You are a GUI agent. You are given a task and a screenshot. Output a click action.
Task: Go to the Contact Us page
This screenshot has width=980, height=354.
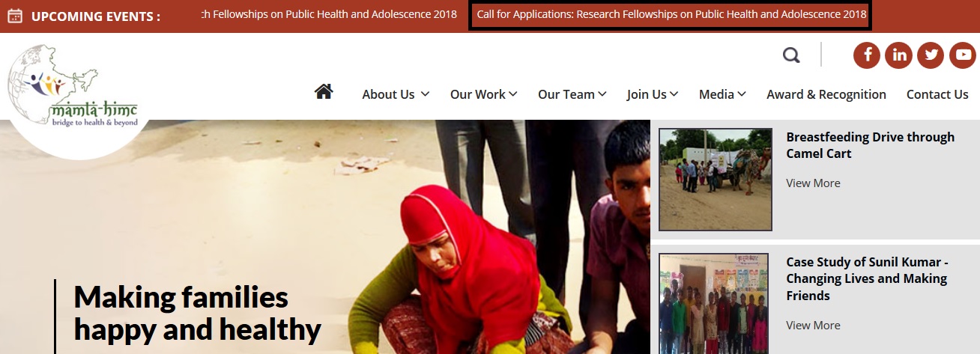click(937, 94)
